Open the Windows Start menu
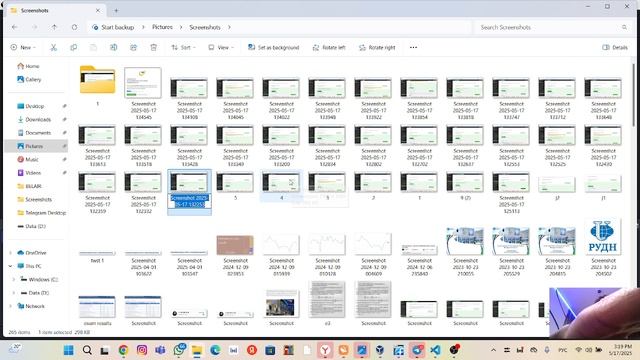 click(x=69, y=350)
